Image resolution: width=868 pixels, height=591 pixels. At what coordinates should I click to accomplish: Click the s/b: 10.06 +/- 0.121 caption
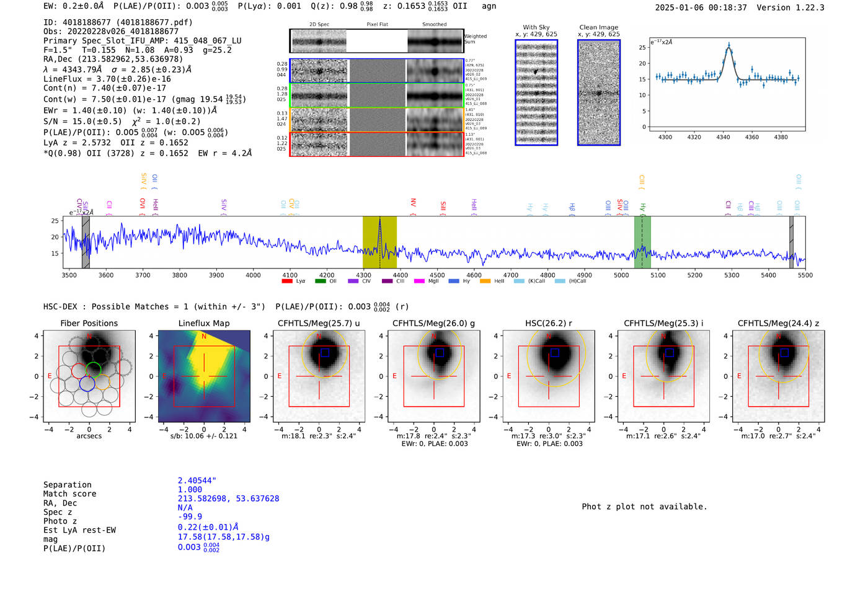pyautogui.click(x=204, y=436)
